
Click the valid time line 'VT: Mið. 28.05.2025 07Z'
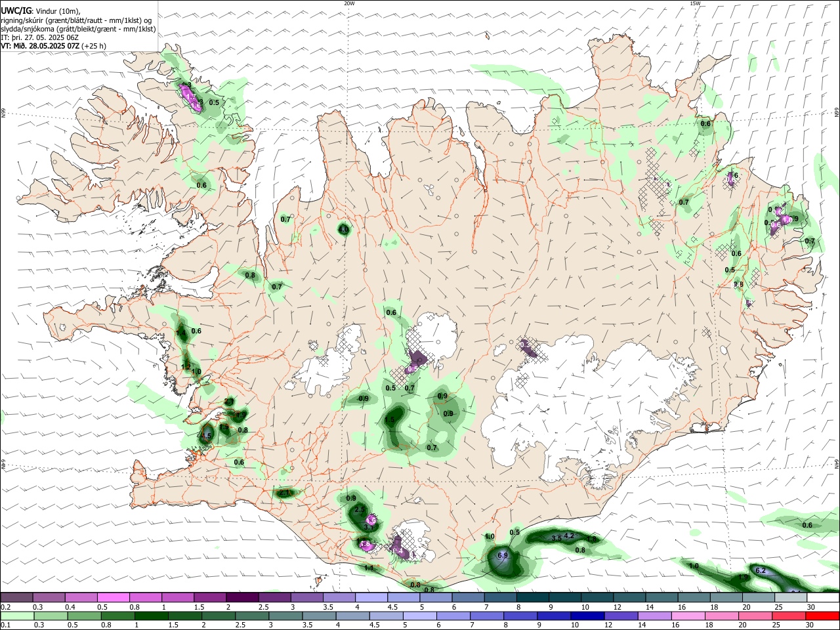(41, 46)
